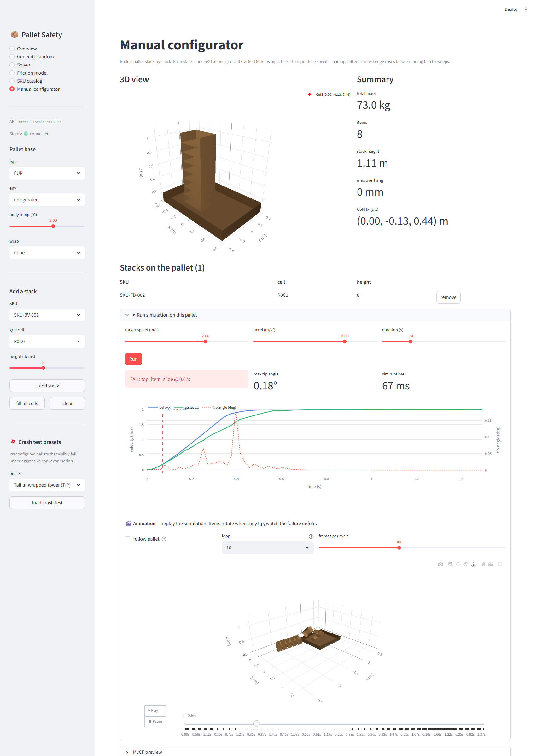Select the SKU catalog page

(26, 81)
